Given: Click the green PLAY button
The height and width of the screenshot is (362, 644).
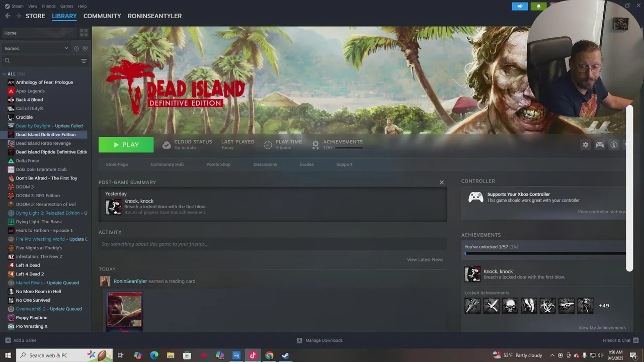Looking at the screenshot, I should click(x=126, y=145).
